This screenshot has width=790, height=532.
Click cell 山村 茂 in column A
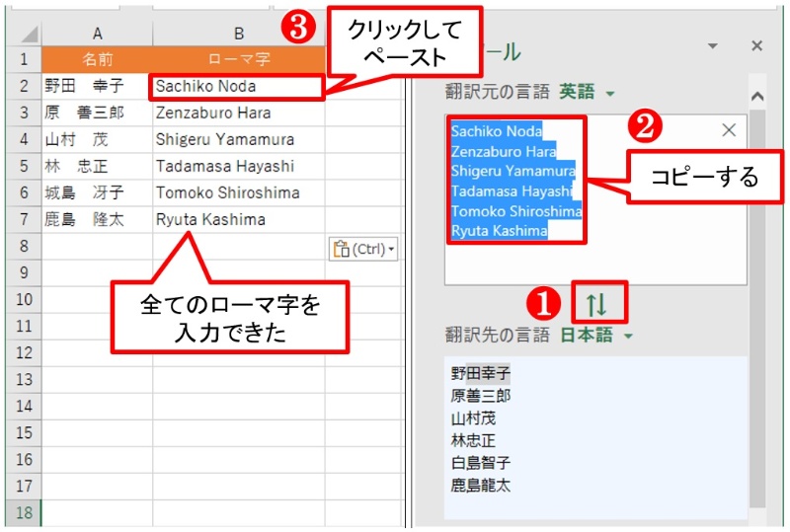(x=97, y=139)
